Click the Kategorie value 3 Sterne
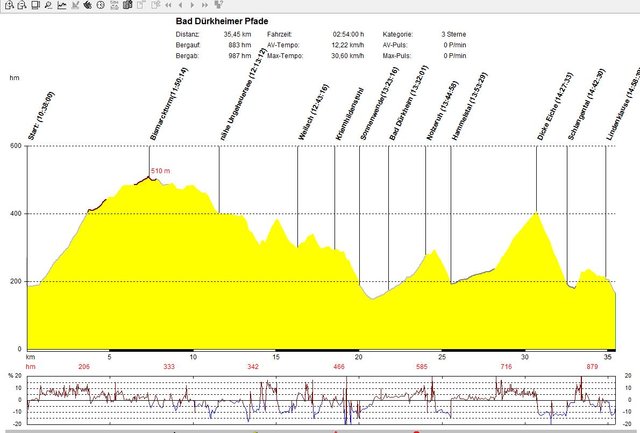Image resolution: width=640 pixels, height=433 pixels. pyautogui.click(x=453, y=34)
